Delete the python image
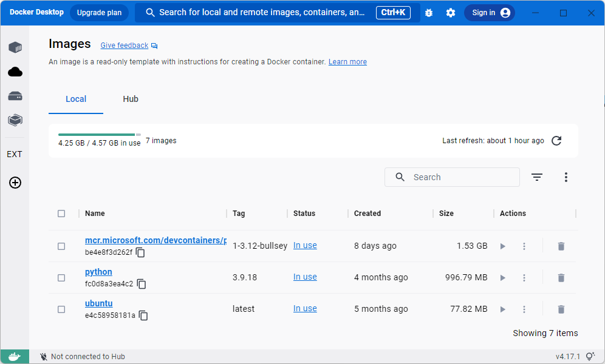The width and height of the screenshot is (605, 364). coord(561,278)
